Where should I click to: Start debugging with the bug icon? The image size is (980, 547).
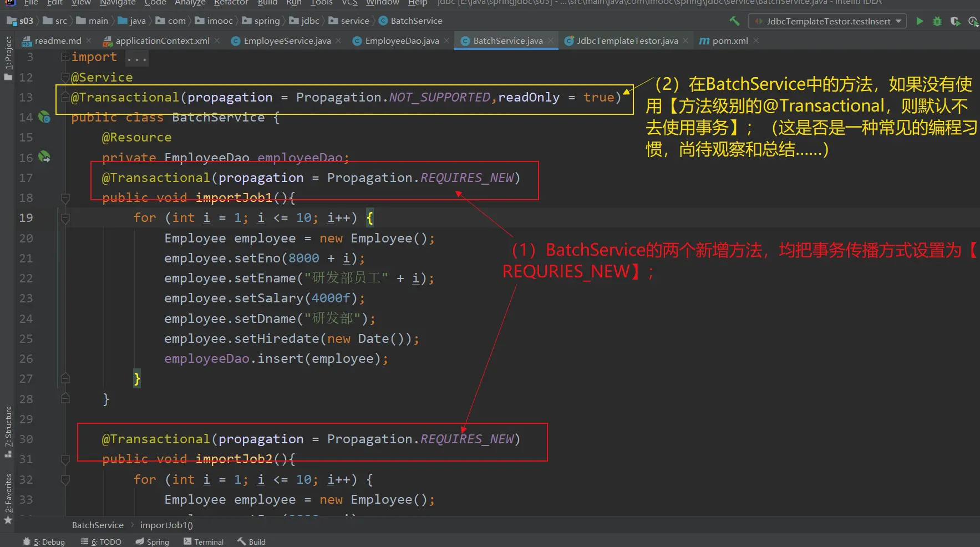[937, 21]
